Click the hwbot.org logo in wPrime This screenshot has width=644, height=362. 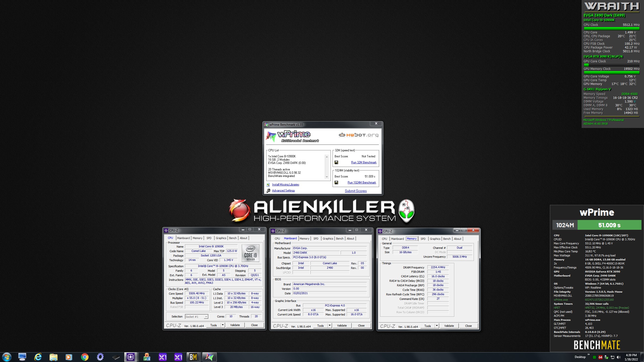click(358, 135)
